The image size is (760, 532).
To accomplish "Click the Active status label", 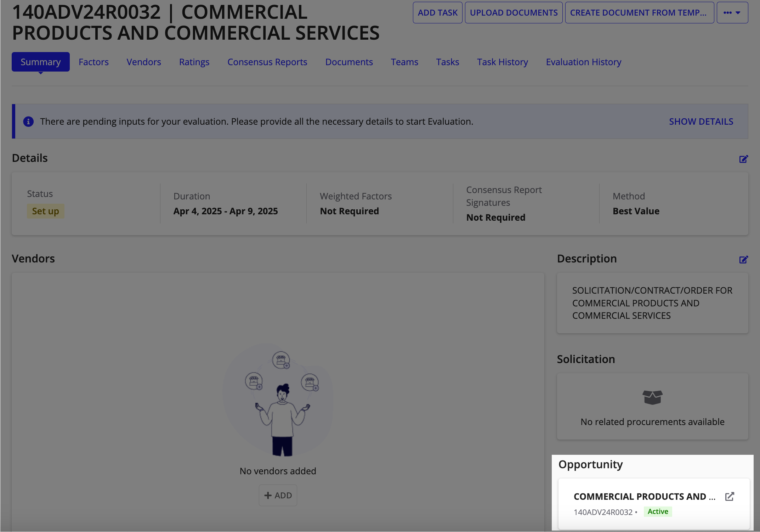I will (658, 511).
